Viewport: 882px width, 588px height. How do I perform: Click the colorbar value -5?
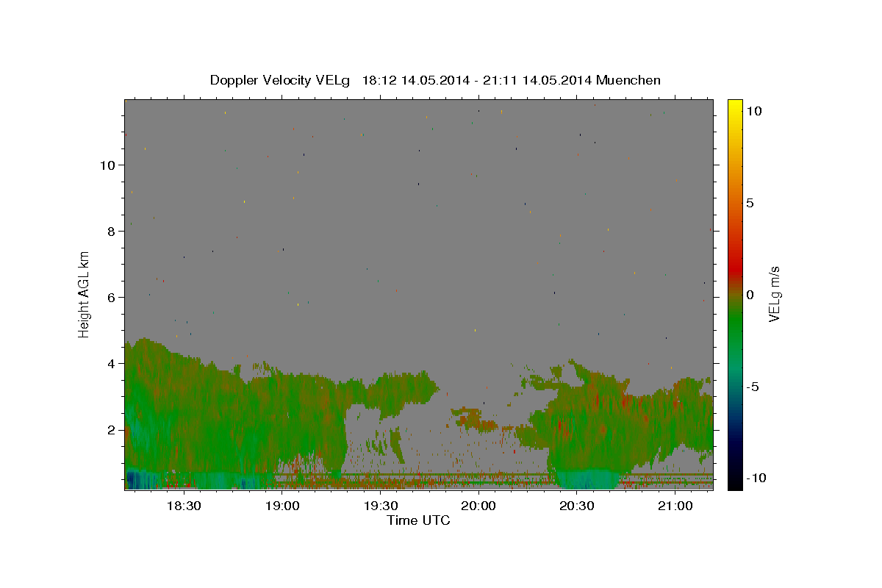click(x=753, y=387)
